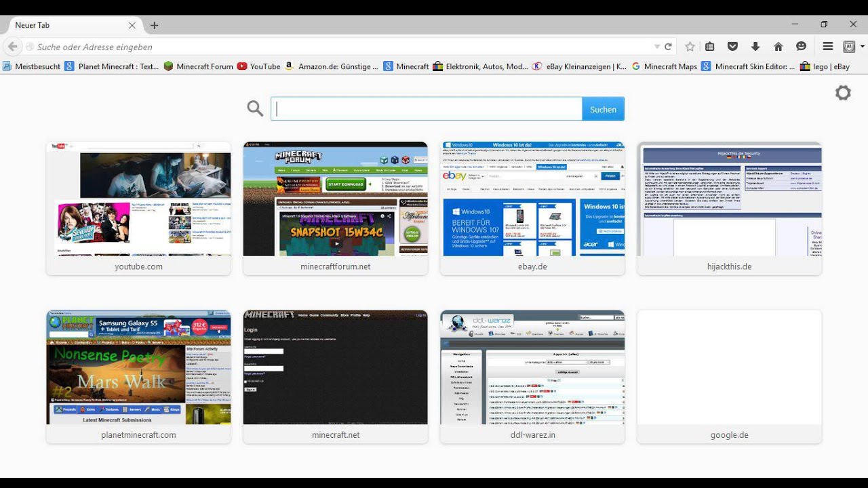Image resolution: width=868 pixels, height=488 pixels.
Task: Save to Pocket icon
Action: (732, 47)
